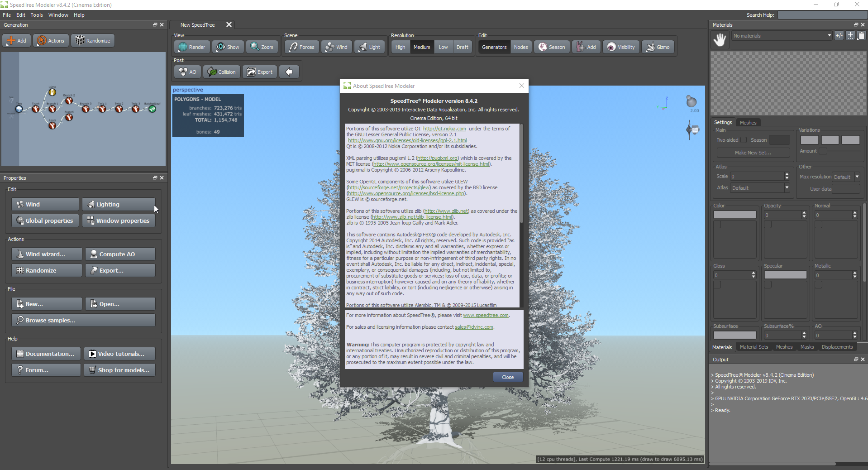This screenshot has height=470, width=868.
Task: Click the Zoom view button
Action: point(262,47)
